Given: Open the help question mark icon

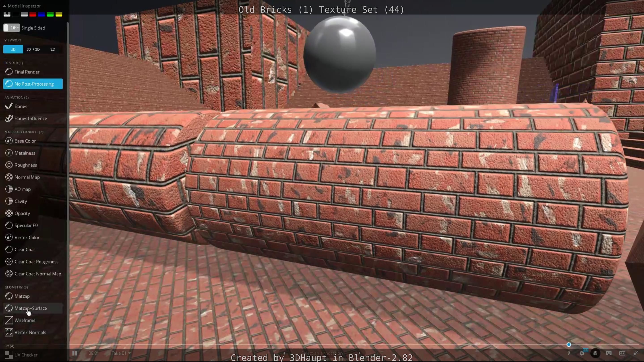Looking at the screenshot, I should coord(569,353).
